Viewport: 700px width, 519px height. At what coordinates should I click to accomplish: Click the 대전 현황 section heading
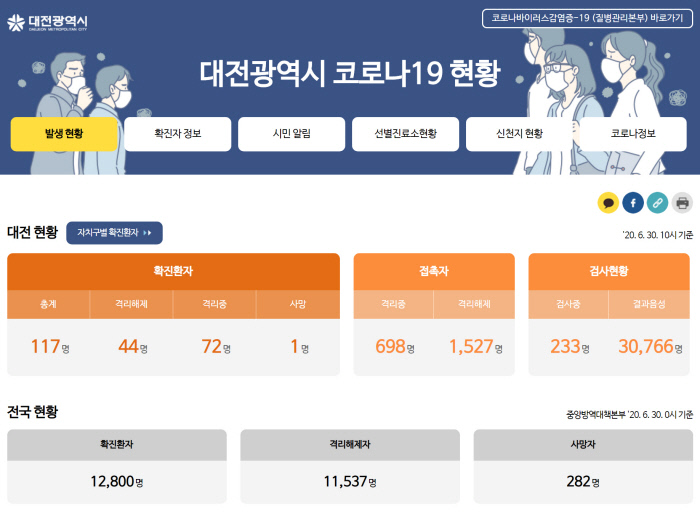point(33,233)
